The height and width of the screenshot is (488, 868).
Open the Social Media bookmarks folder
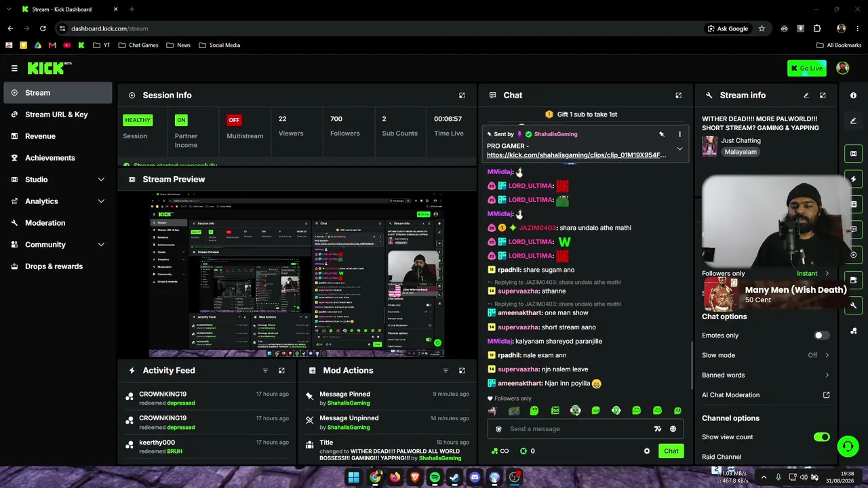(x=219, y=45)
